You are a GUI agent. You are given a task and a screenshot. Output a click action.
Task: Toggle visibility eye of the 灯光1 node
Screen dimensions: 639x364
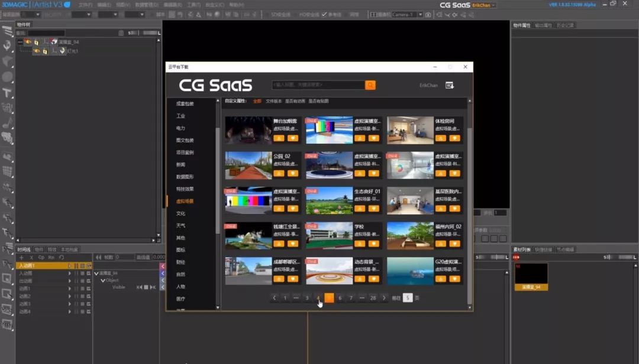(x=37, y=51)
